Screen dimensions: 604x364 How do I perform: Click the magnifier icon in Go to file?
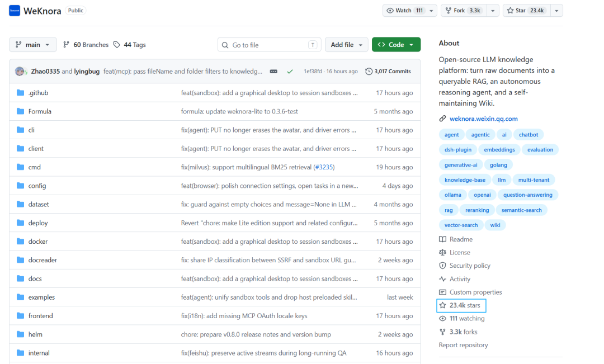click(x=225, y=45)
